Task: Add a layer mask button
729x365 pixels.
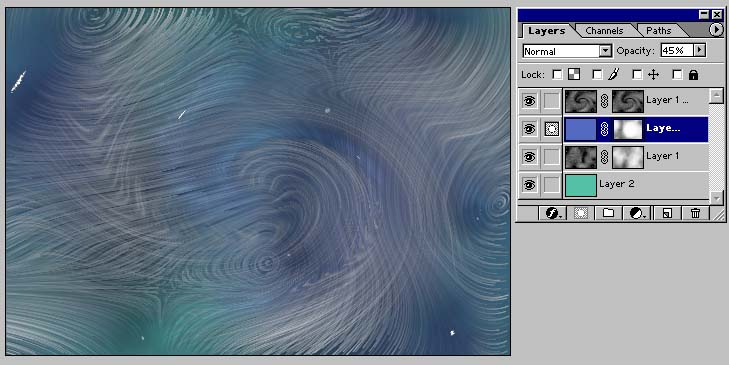Action: (x=581, y=213)
